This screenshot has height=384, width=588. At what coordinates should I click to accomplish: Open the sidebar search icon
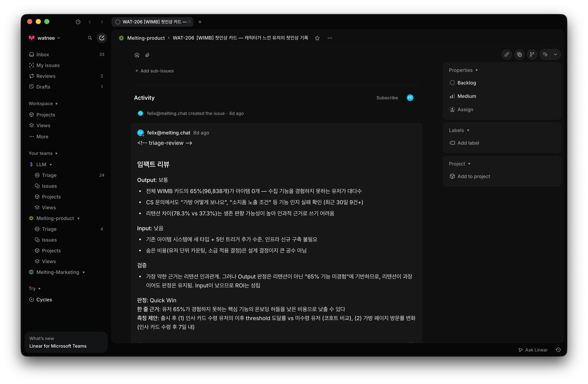pyautogui.click(x=90, y=38)
